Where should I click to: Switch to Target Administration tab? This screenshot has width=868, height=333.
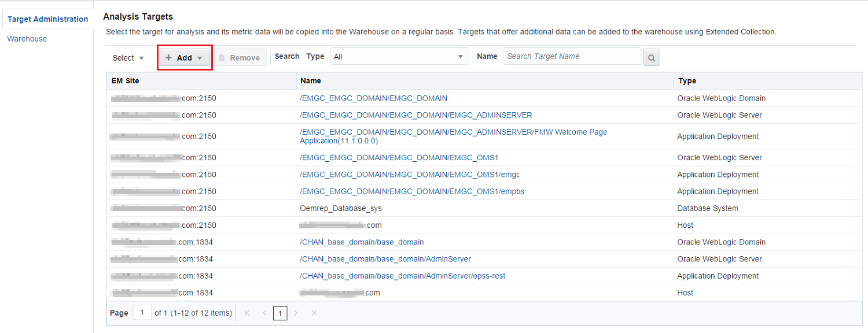47,19
